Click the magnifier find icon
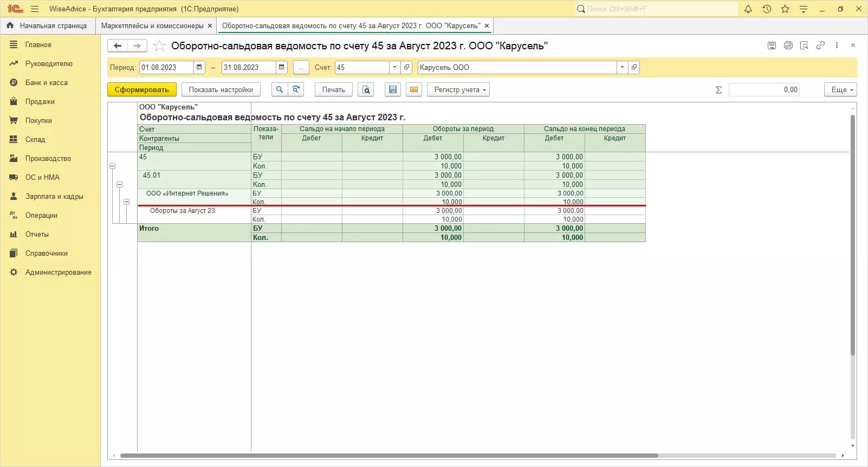This screenshot has width=868, height=467. point(279,90)
